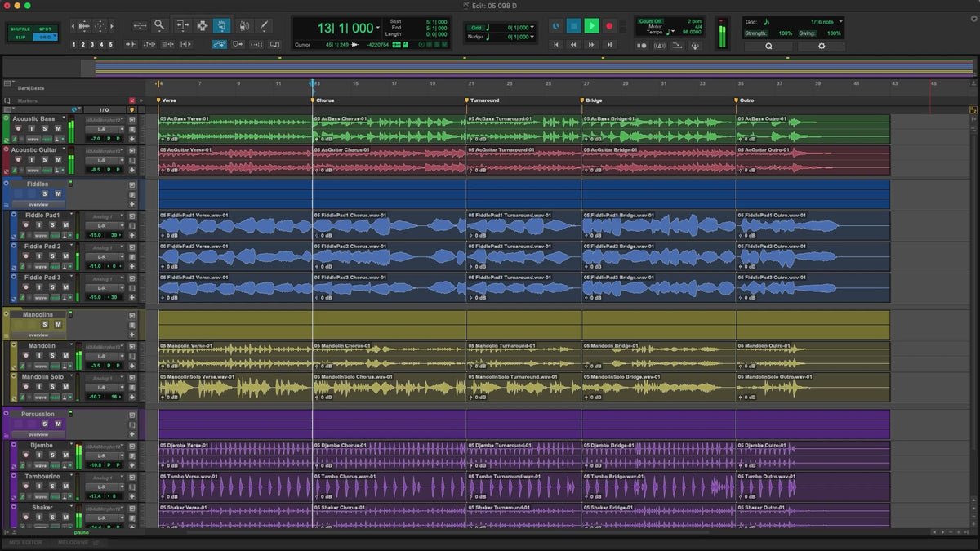The width and height of the screenshot is (980, 551).
Task: Select the Pencil tool
Action: click(x=264, y=26)
